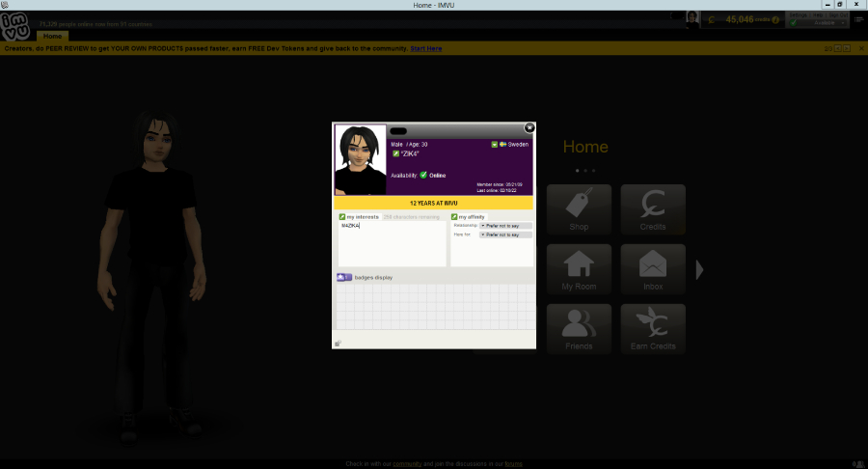Show previous announcement banner message
The height and width of the screenshot is (469, 868).
[x=838, y=48]
